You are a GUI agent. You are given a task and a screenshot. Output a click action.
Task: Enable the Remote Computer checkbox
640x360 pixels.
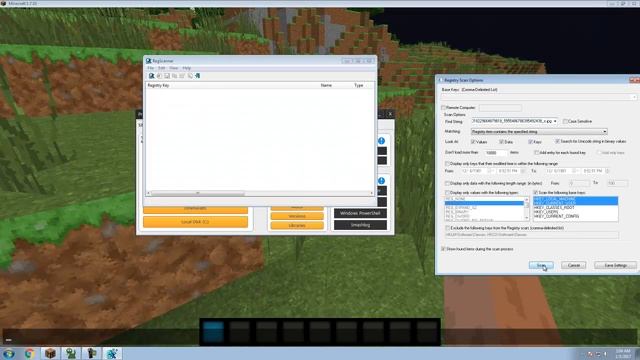click(x=443, y=108)
